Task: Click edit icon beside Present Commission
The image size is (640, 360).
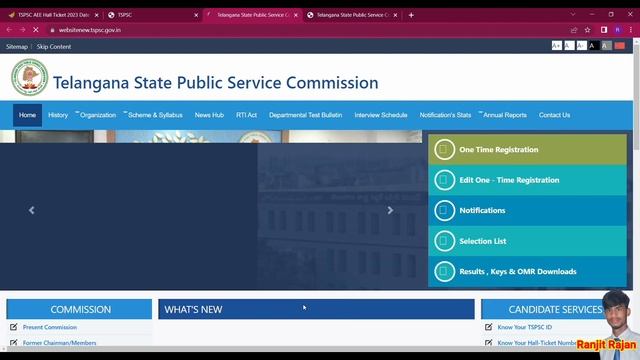Action: (13, 327)
